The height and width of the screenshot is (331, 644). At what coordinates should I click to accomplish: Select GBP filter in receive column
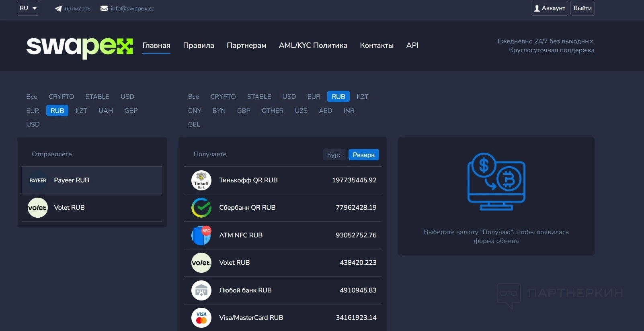[244, 110]
